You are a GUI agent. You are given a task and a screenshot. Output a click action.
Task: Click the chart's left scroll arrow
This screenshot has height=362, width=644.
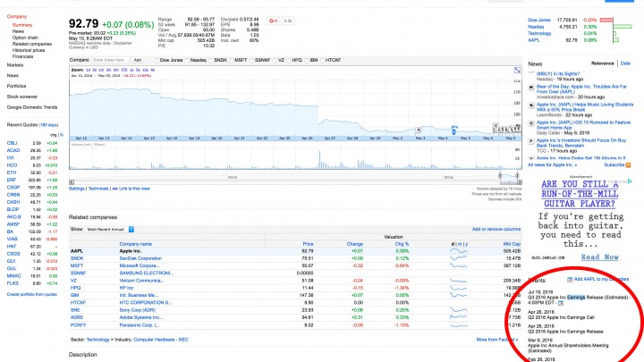pyautogui.click(x=72, y=182)
